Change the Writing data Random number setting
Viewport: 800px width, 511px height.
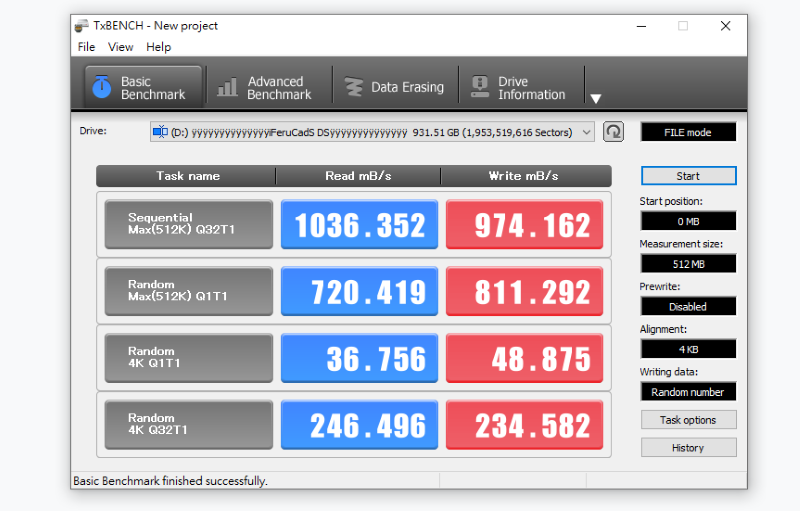coord(688,392)
